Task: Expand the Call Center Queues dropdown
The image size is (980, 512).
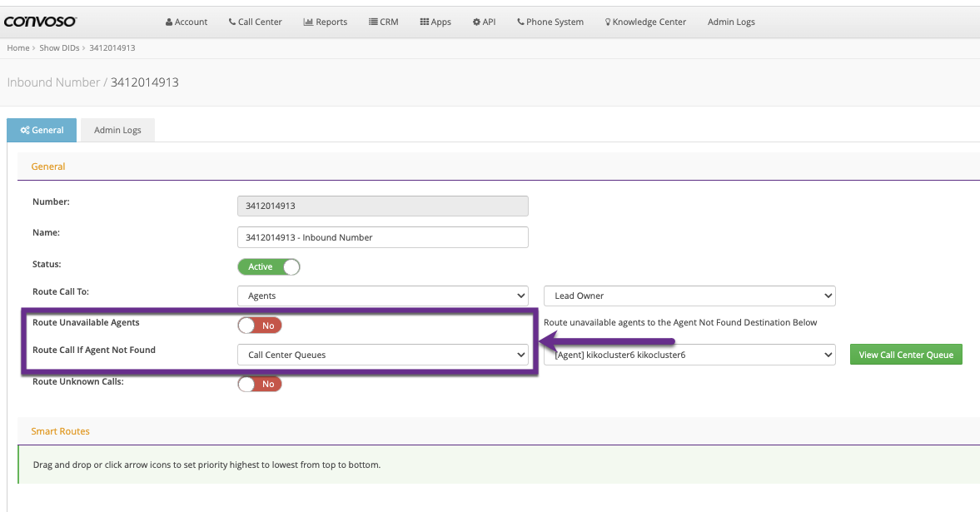Action: 382,355
